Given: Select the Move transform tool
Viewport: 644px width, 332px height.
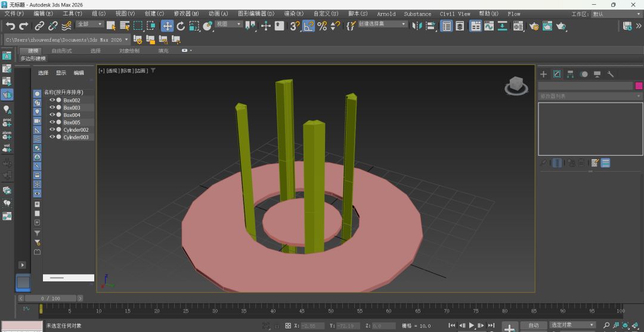Looking at the screenshot, I should [167, 26].
